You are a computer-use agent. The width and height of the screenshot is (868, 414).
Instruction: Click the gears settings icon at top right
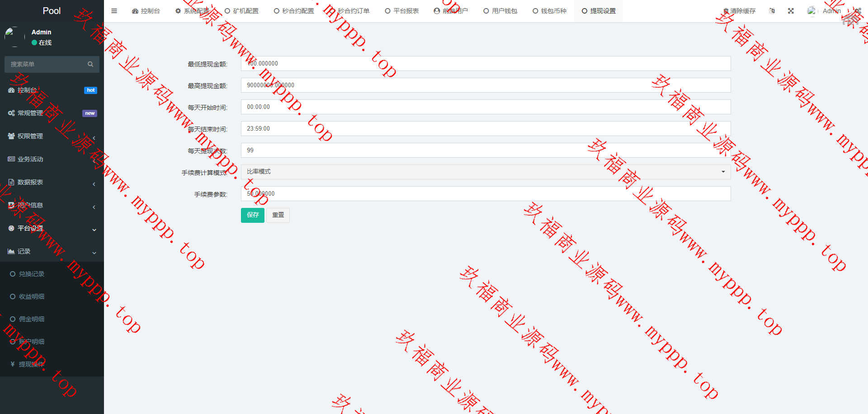(857, 11)
